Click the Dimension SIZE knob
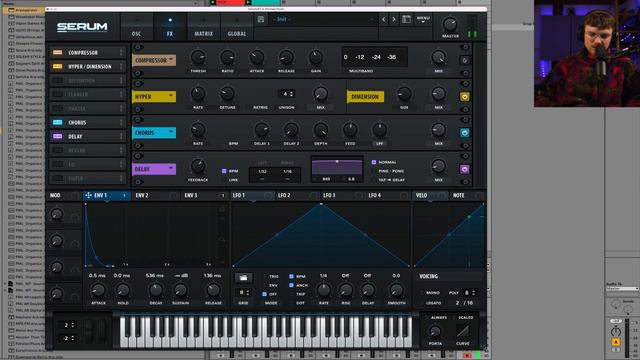This screenshot has height=360, width=640. (404, 94)
